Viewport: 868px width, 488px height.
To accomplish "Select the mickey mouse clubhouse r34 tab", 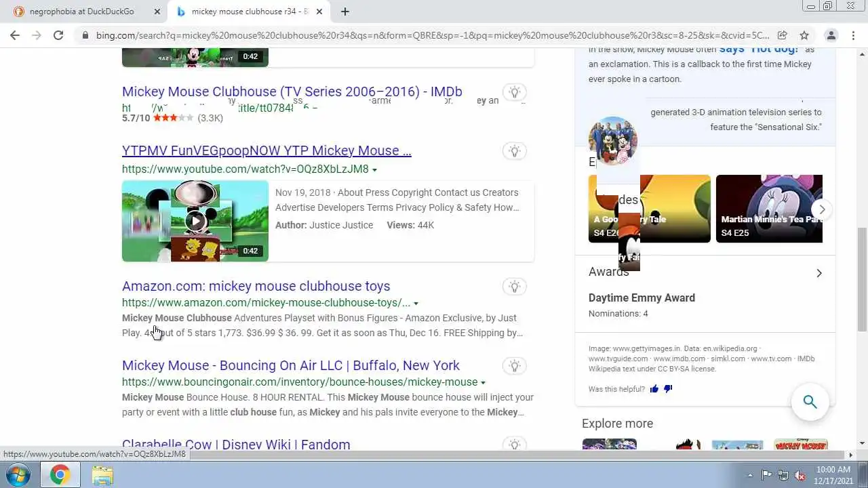I will 244,12.
